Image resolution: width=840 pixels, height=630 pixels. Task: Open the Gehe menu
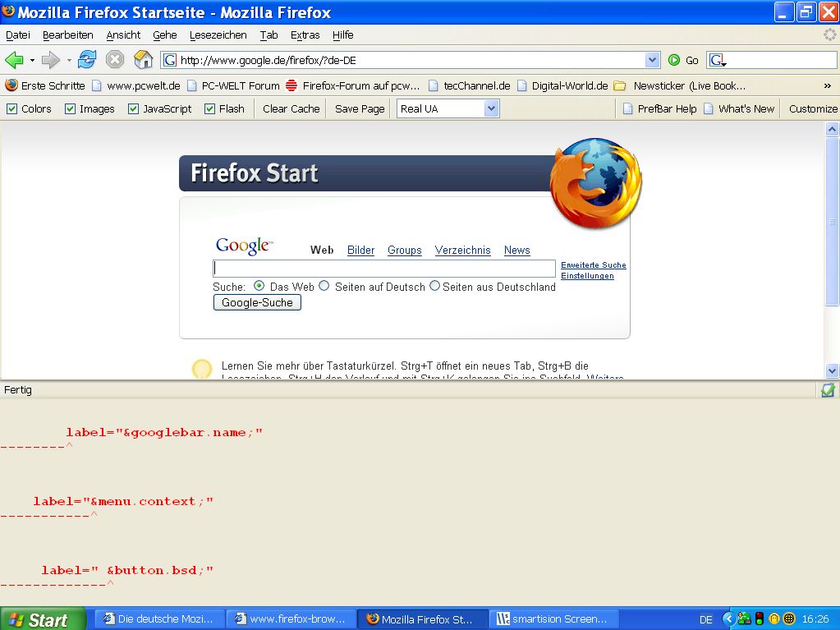point(165,35)
